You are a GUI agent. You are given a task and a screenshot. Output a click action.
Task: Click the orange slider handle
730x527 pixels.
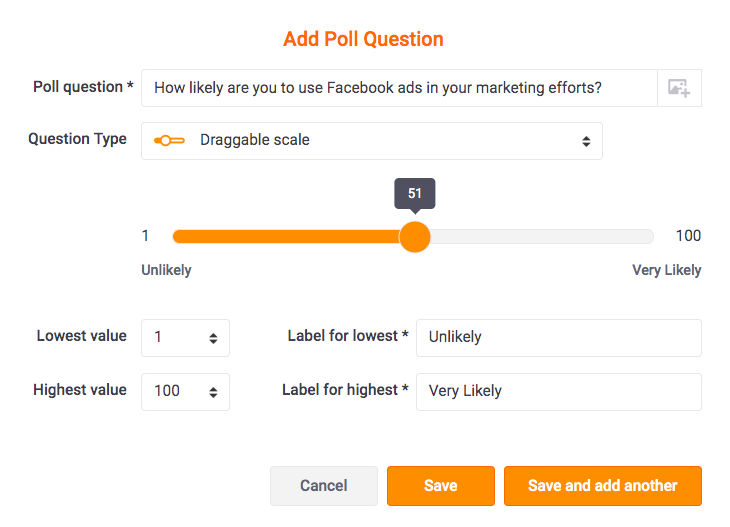coord(415,236)
